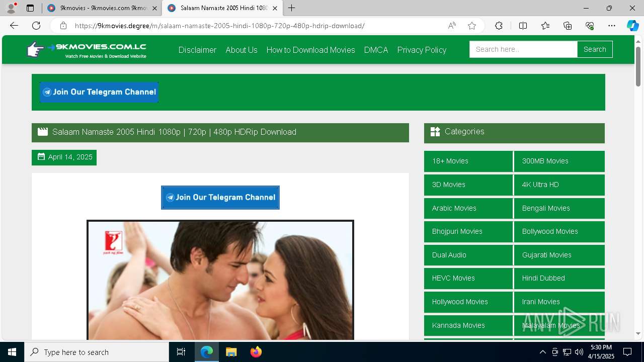Click the Salaam Namaste 2005 post title
The width and height of the screenshot is (644, 362).
coord(174,132)
